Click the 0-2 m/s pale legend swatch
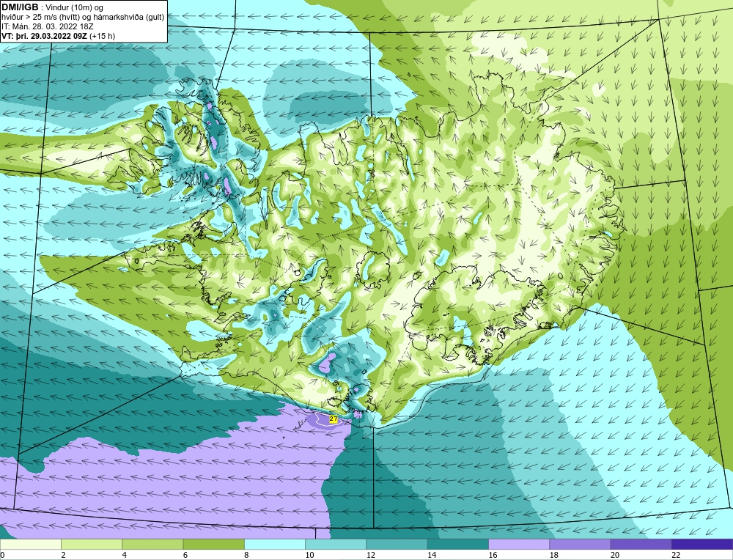 point(30,544)
